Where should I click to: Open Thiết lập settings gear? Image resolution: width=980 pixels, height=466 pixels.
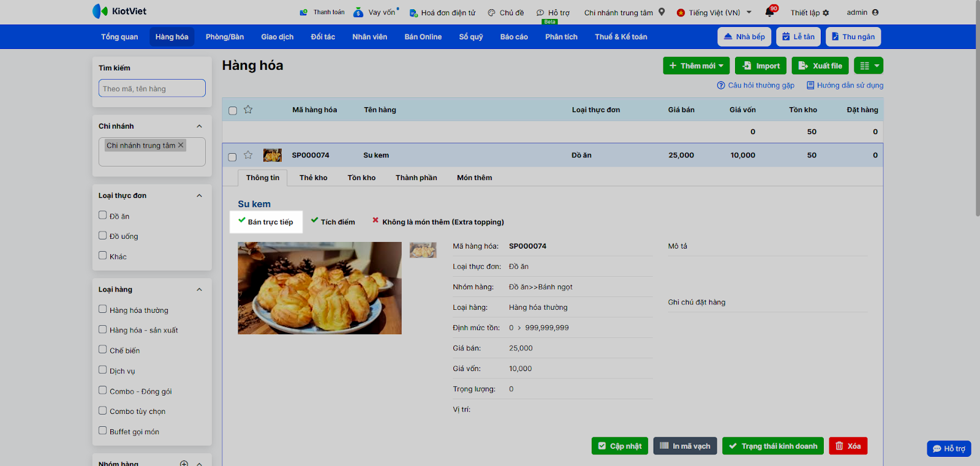coord(826,13)
